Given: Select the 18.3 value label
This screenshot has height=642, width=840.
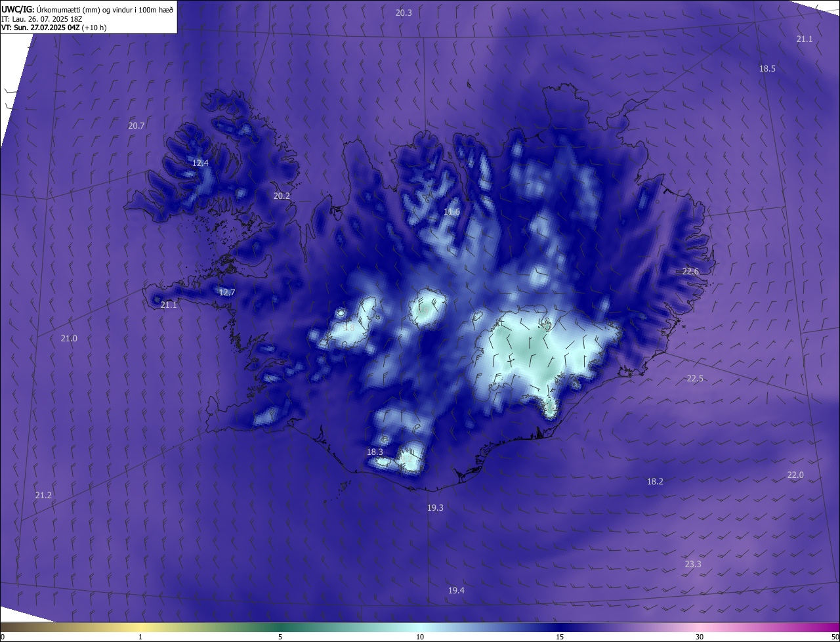Looking at the screenshot, I should click(x=375, y=452).
